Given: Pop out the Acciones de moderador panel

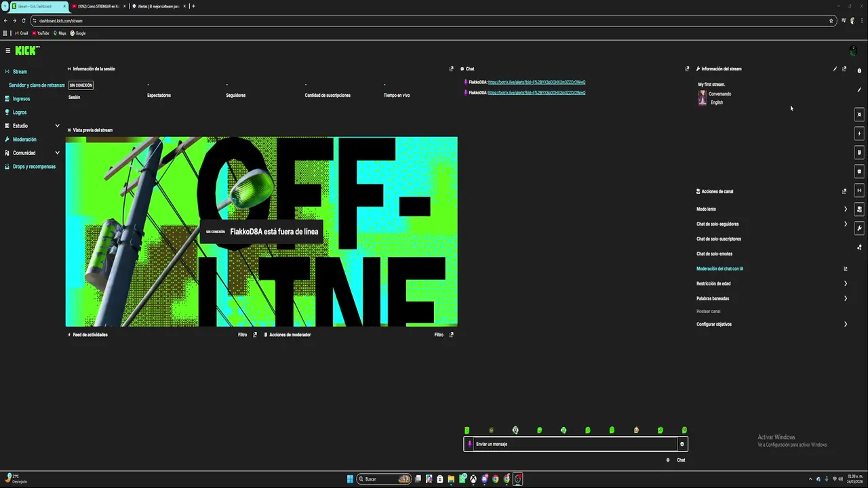Looking at the screenshot, I should click(x=452, y=334).
